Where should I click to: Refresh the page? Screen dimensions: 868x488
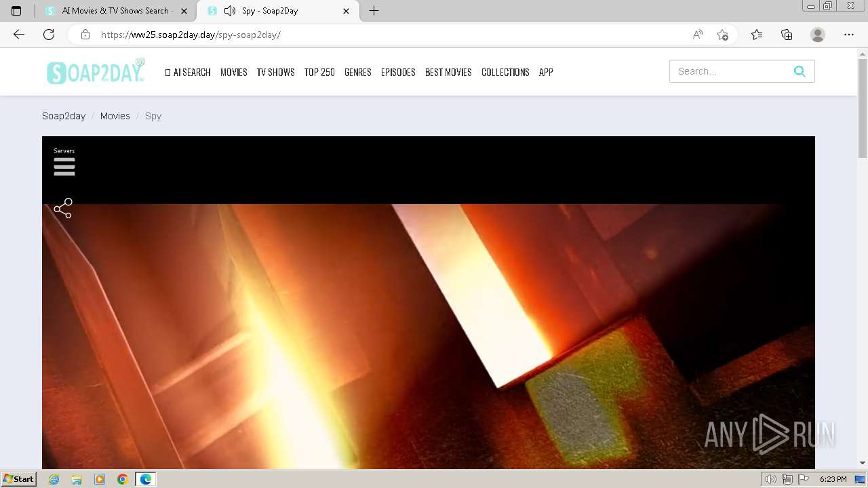pos(49,35)
